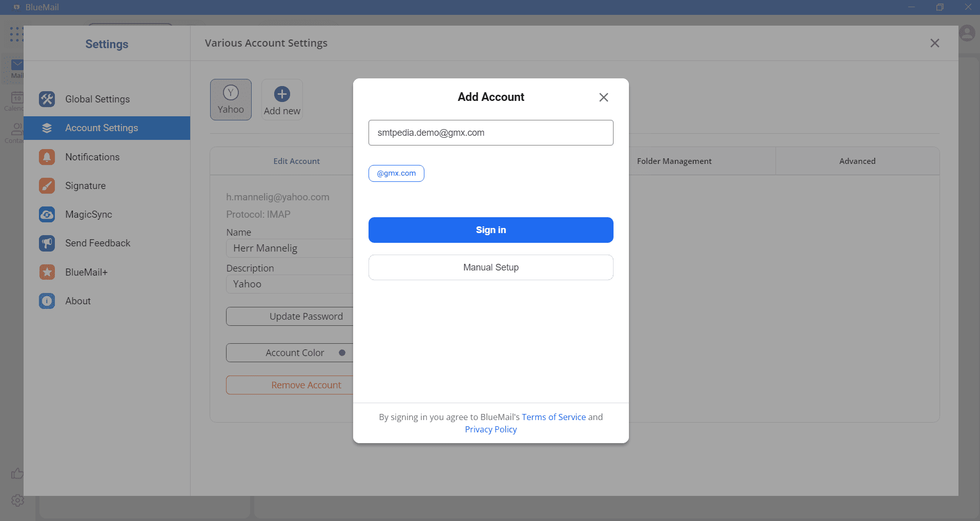Click the user profile avatar icon
This screenshot has width=980, height=521.
(x=967, y=33)
